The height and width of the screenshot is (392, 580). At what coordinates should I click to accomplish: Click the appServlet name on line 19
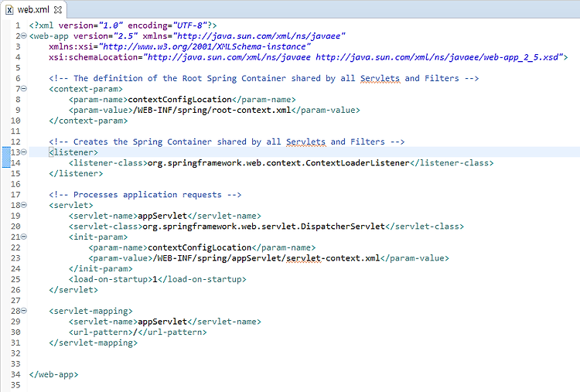[162, 216]
